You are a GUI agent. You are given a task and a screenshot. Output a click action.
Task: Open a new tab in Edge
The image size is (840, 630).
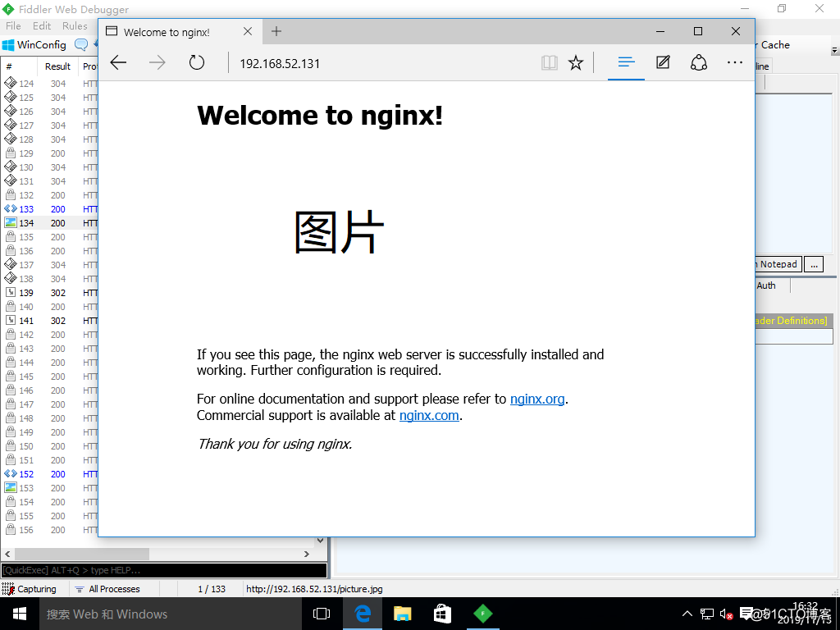tap(276, 31)
